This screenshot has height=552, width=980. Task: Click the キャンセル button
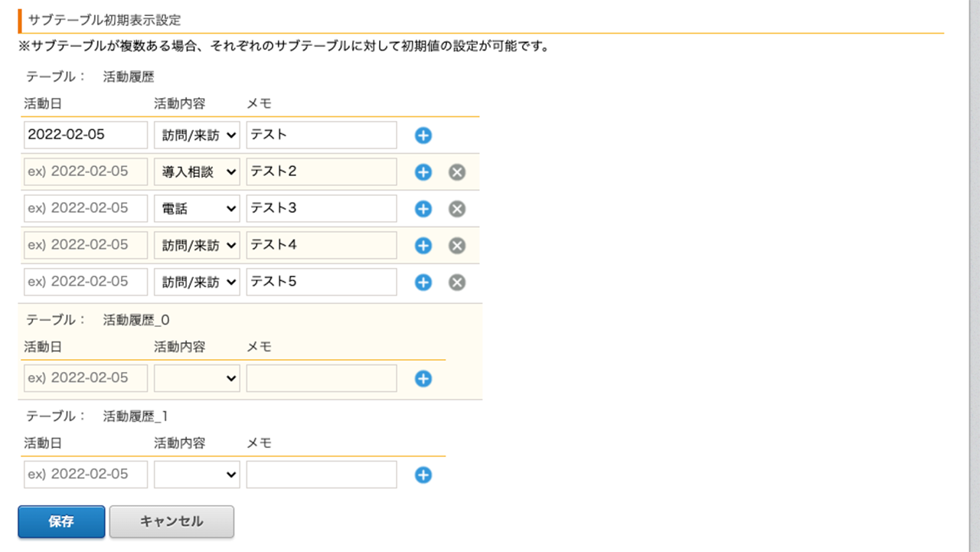171,521
